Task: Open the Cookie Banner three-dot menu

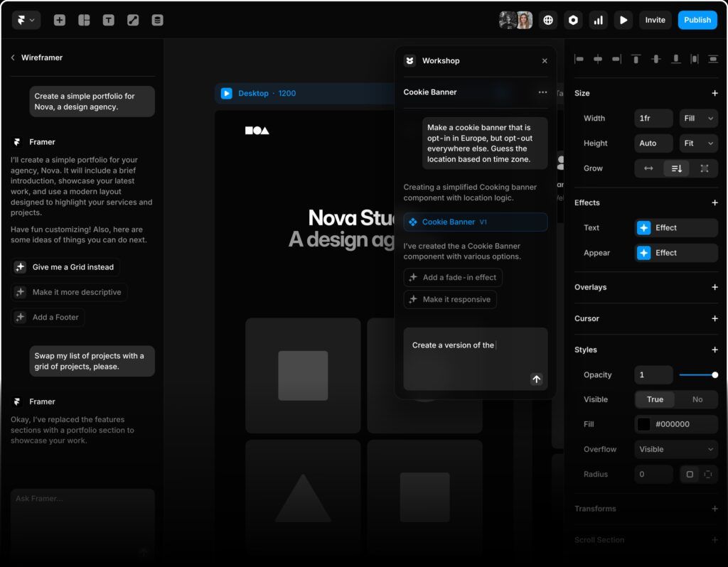Action: pyautogui.click(x=542, y=92)
